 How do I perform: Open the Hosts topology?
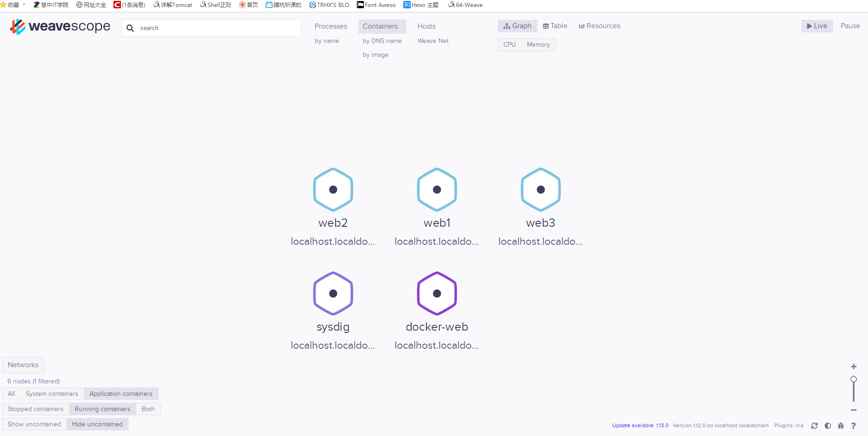click(426, 26)
